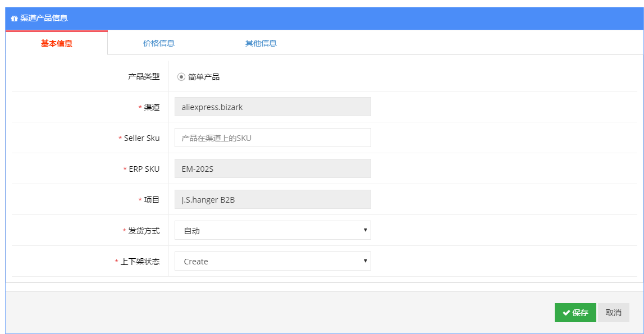
Task: Click the 上下架状态 label text
Action: [x=140, y=262]
